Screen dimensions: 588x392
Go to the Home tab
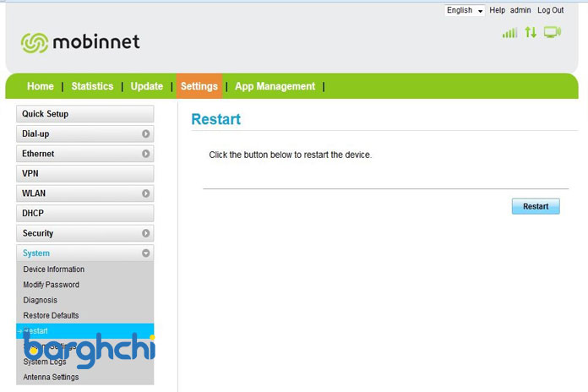[x=40, y=86]
